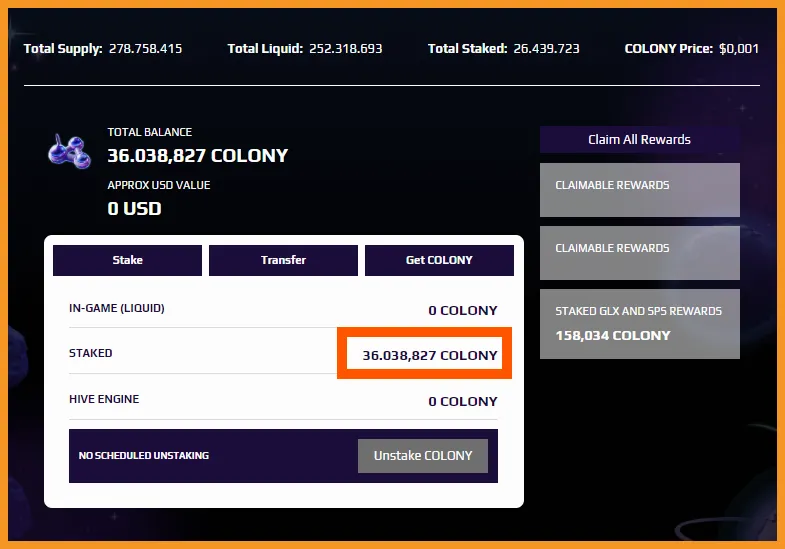Viewport: 785px width, 549px height.
Task: Click the APPROX USD VALUE label
Action: [x=159, y=185]
